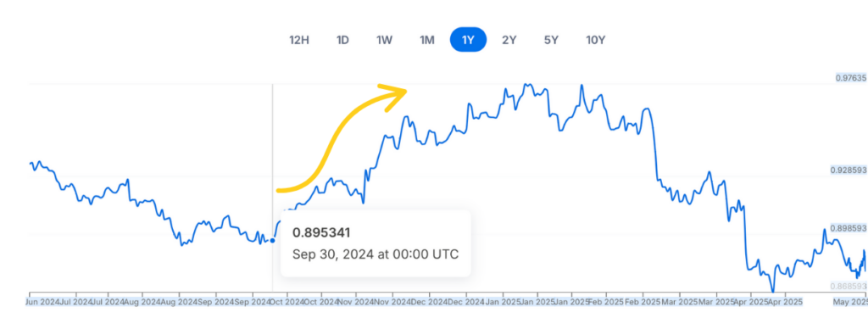Select the 5Y time range

(551, 41)
